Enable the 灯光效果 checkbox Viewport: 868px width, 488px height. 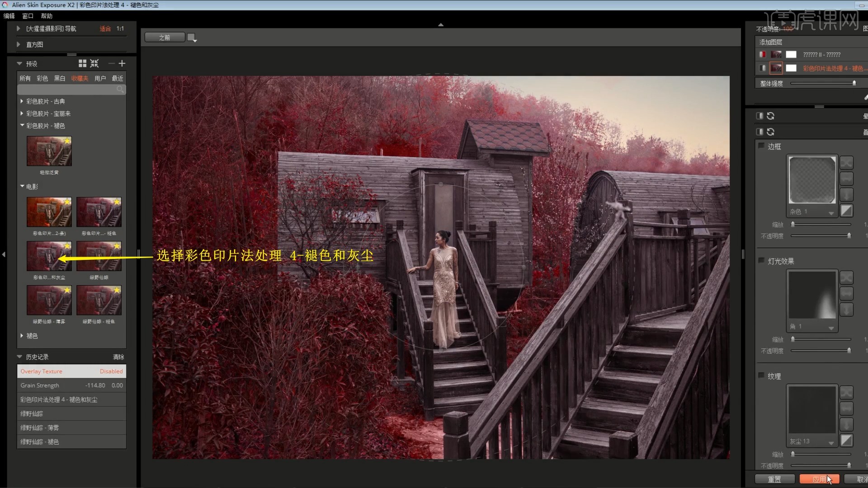(x=761, y=261)
